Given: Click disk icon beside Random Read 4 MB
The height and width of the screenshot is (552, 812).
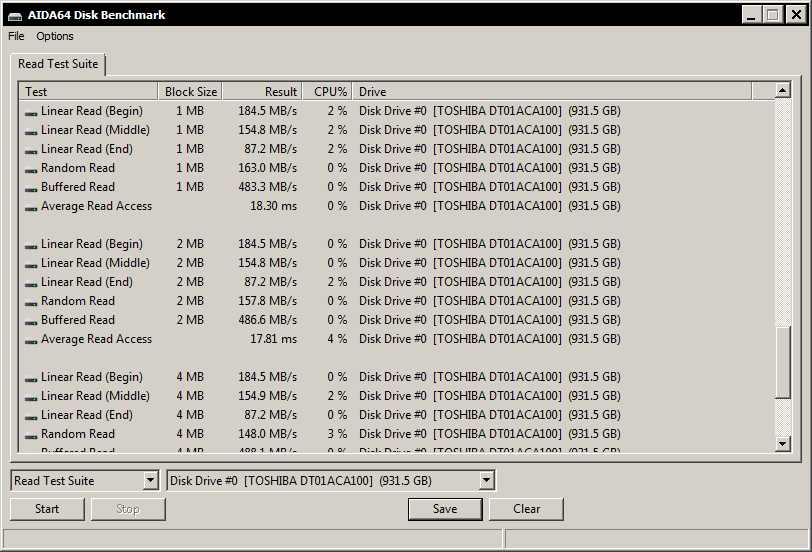Looking at the screenshot, I should click(31, 435).
